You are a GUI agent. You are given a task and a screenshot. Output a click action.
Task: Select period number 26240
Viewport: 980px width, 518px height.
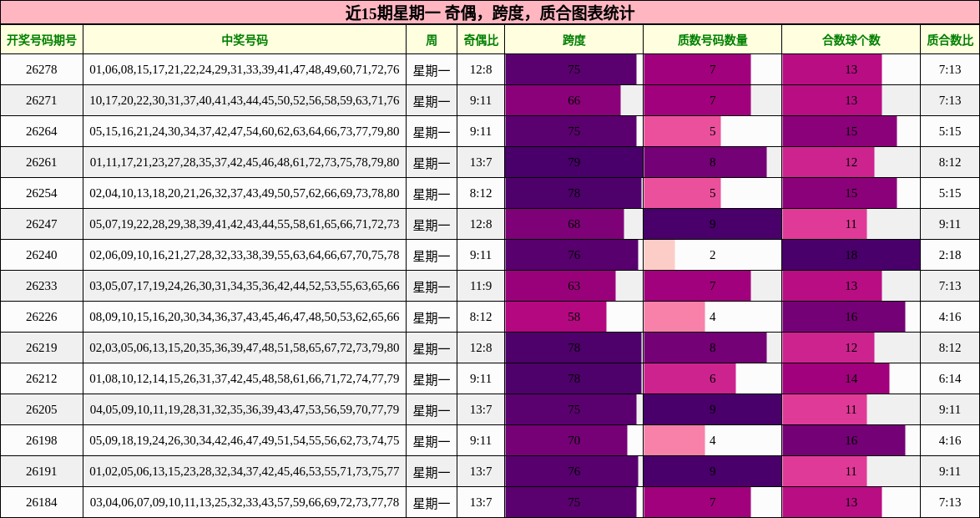click(x=41, y=256)
